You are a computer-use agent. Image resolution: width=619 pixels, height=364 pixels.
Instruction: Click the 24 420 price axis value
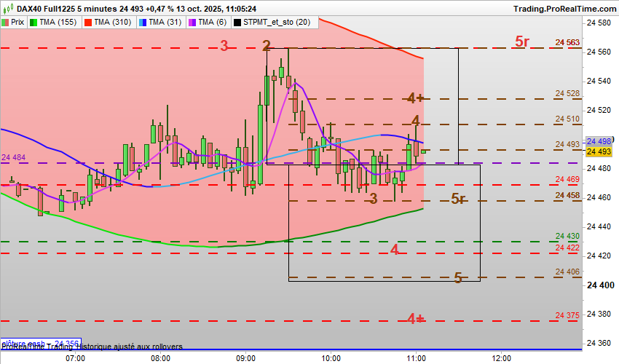pyautogui.click(x=599, y=256)
